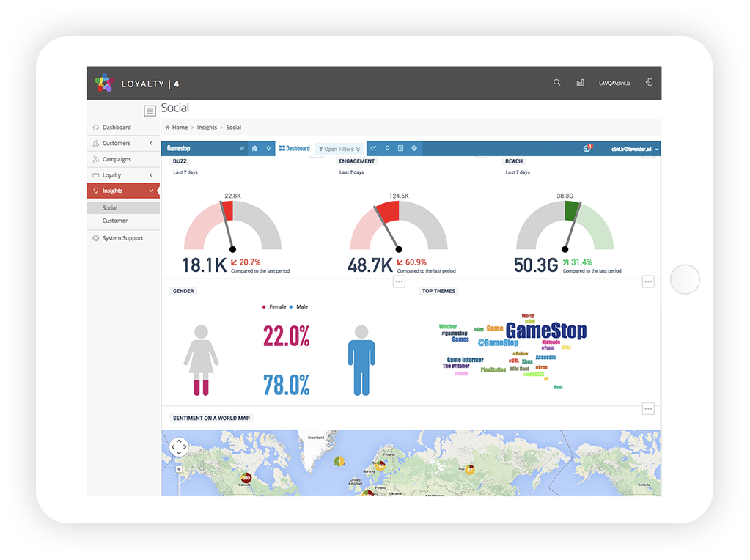The width and height of the screenshot is (750, 560).
Task: Click the logout icon in header
Action: [649, 82]
